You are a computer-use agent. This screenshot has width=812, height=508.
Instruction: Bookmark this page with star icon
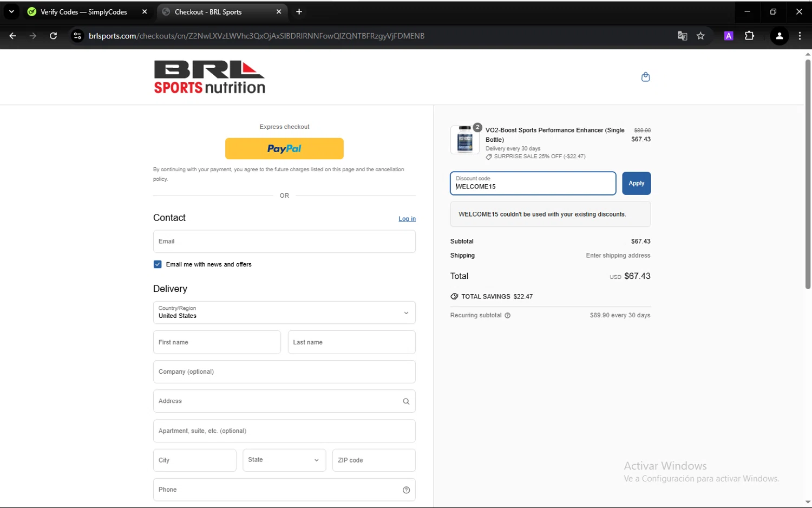700,36
